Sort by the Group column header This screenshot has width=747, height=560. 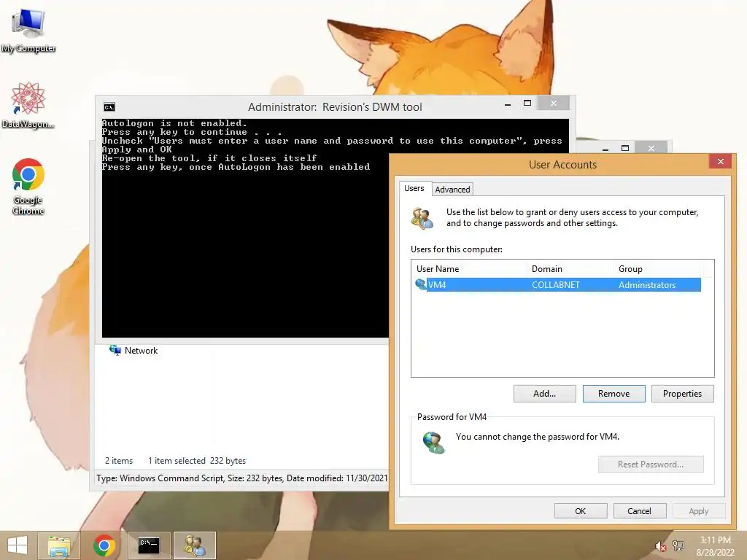coord(657,269)
